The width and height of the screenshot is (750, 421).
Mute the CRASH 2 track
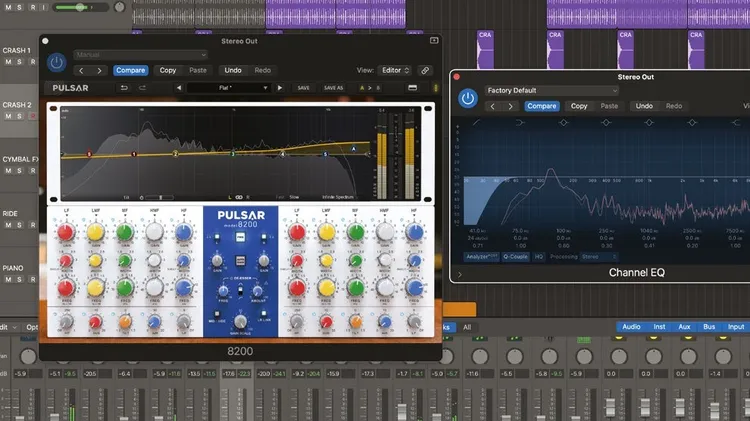8,116
